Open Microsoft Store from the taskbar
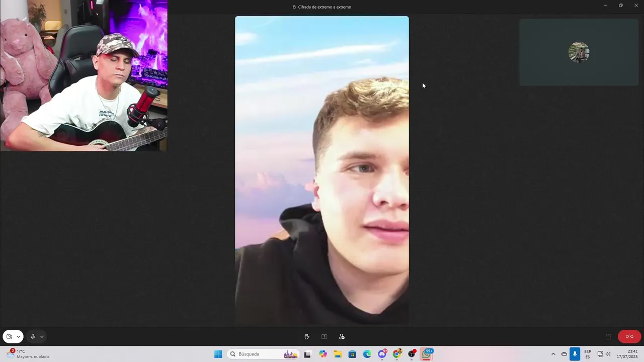This screenshot has height=362, width=644. click(353, 354)
